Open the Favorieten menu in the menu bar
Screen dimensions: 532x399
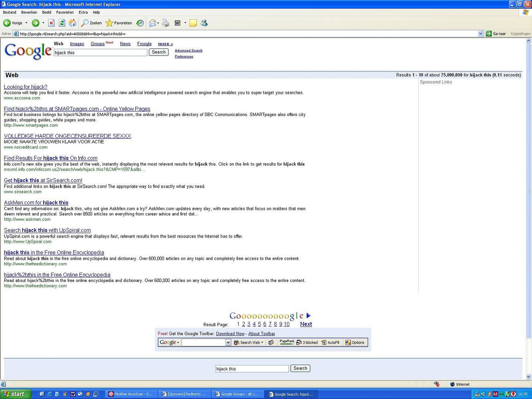point(65,12)
